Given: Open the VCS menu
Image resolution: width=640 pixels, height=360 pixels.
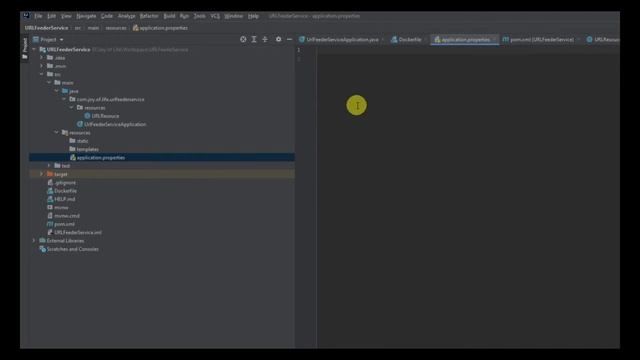Looking at the screenshot, I should point(215,16).
